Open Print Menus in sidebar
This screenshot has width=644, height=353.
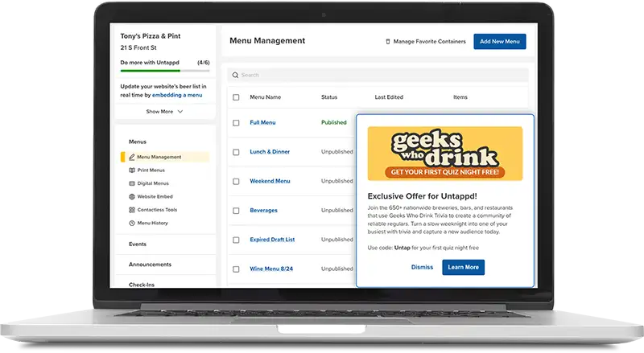pos(151,170)
